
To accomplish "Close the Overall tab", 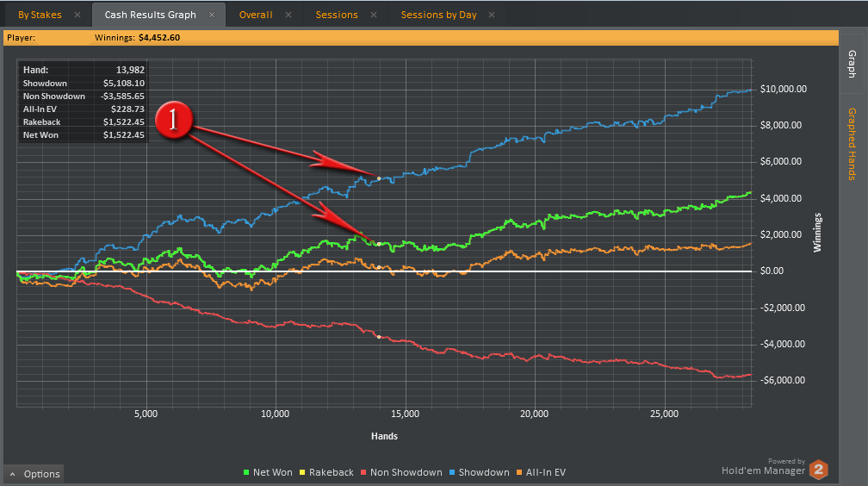I will pos(288,16).
